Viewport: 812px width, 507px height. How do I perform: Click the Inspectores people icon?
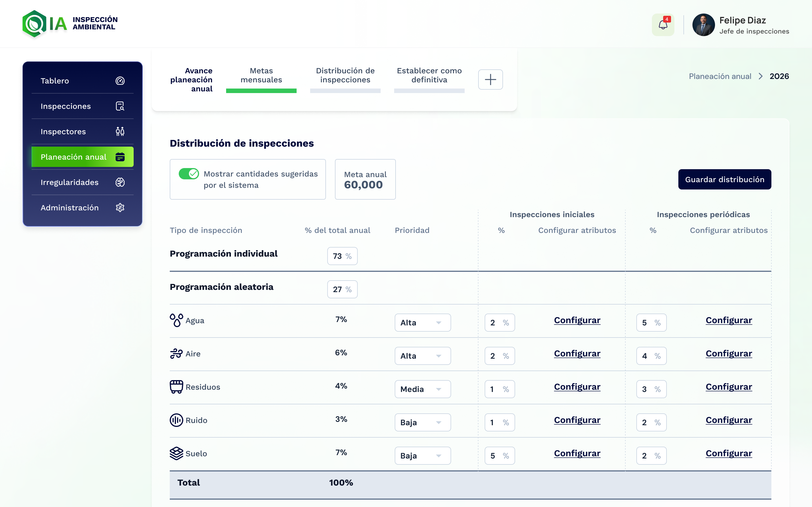pos(120,131)
